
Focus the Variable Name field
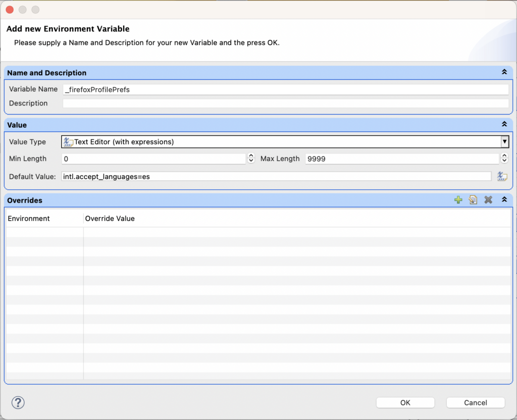(286, 90)
